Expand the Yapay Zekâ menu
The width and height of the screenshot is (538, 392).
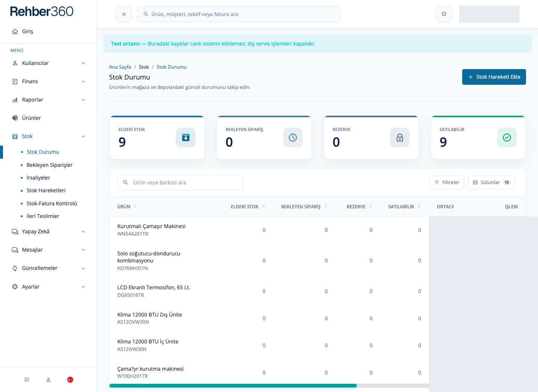49,231
